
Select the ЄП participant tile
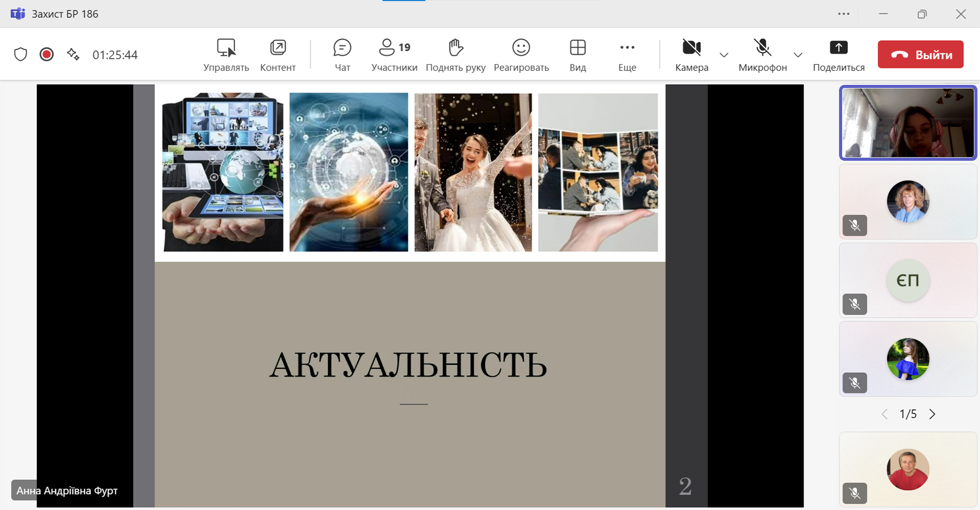click(x=908, y=280)
